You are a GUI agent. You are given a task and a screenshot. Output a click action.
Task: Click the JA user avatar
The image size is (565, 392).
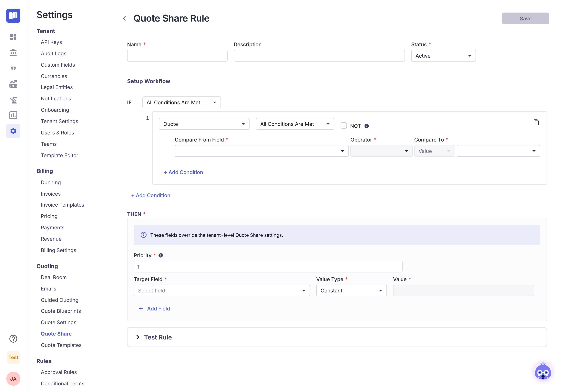click(x=13, y=379)
